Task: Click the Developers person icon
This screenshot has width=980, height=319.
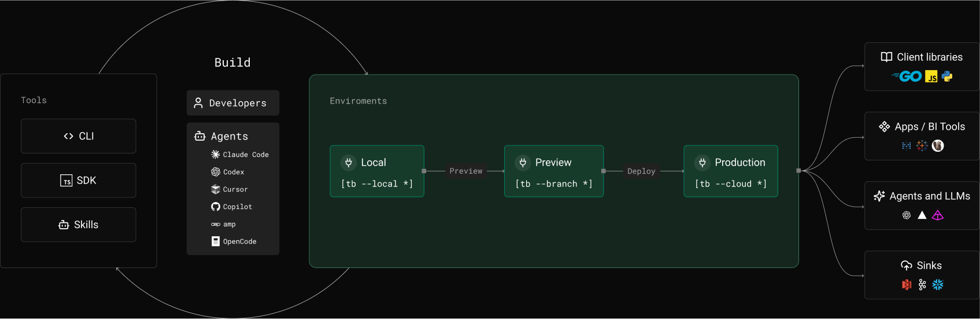Action: tap(198, 103)
